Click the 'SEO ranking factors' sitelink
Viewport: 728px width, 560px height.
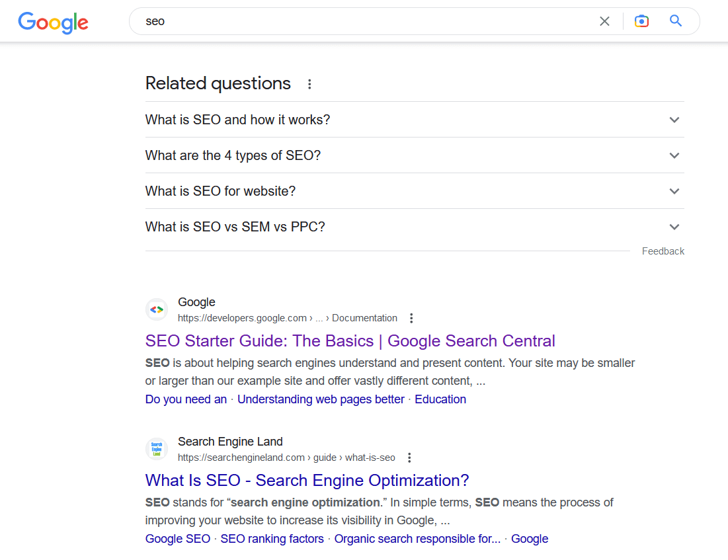tap(272, 539)
